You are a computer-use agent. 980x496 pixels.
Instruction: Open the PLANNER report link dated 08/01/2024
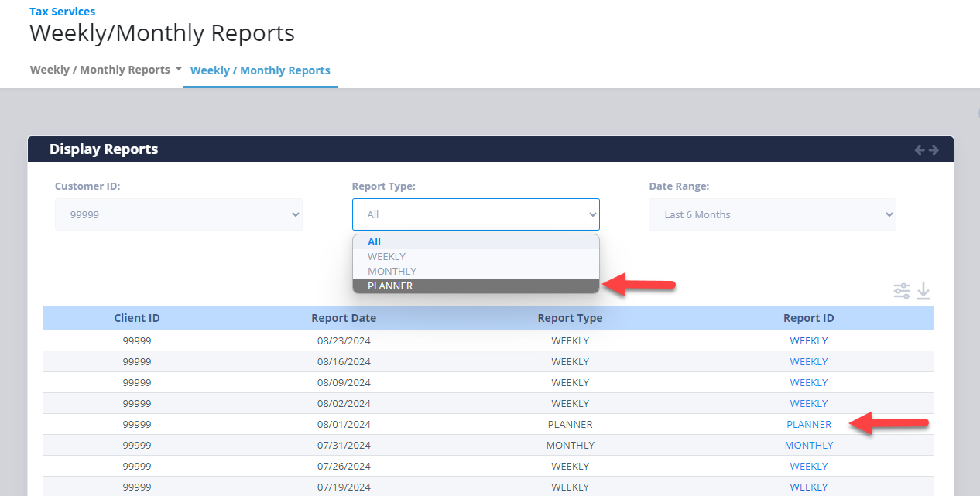(x=809, y=425)
